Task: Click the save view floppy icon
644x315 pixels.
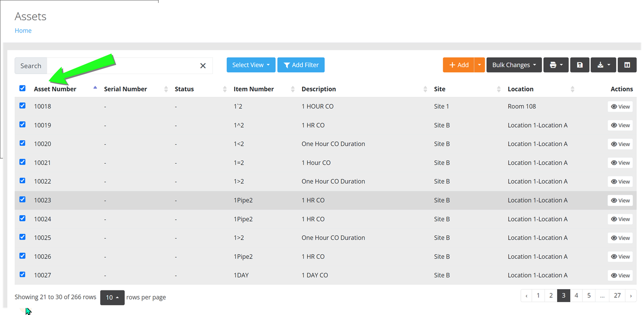Action: [x=580, y=65]
